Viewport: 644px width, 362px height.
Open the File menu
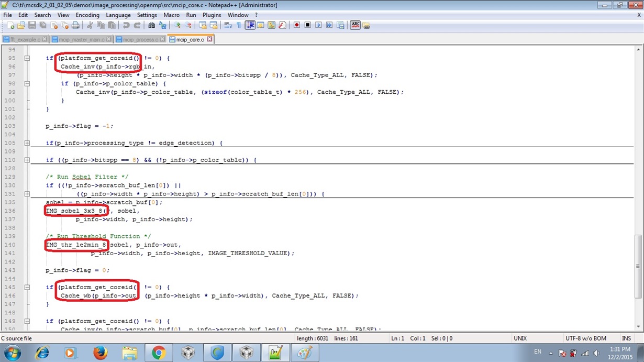8,15
